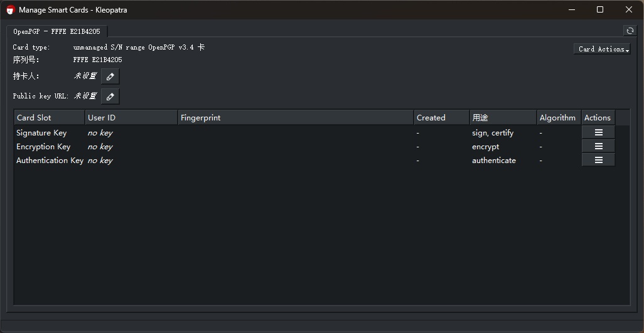Open actions menu for Signature Key
The image size is (644, 333).
(x=598, y=132)
